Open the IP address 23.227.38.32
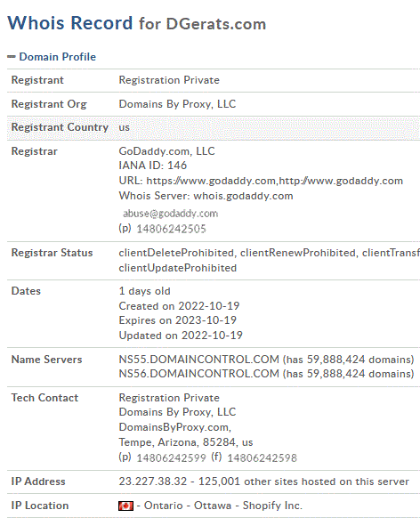 153,482
